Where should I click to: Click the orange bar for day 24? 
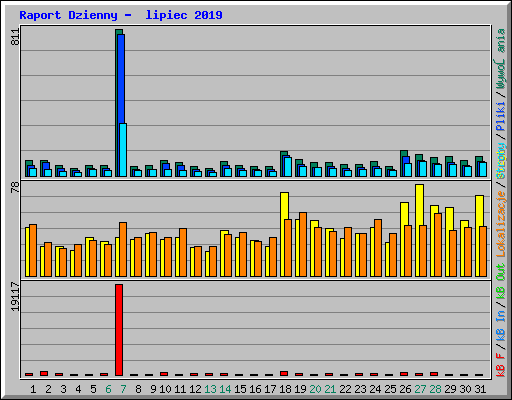coord(378,248)
